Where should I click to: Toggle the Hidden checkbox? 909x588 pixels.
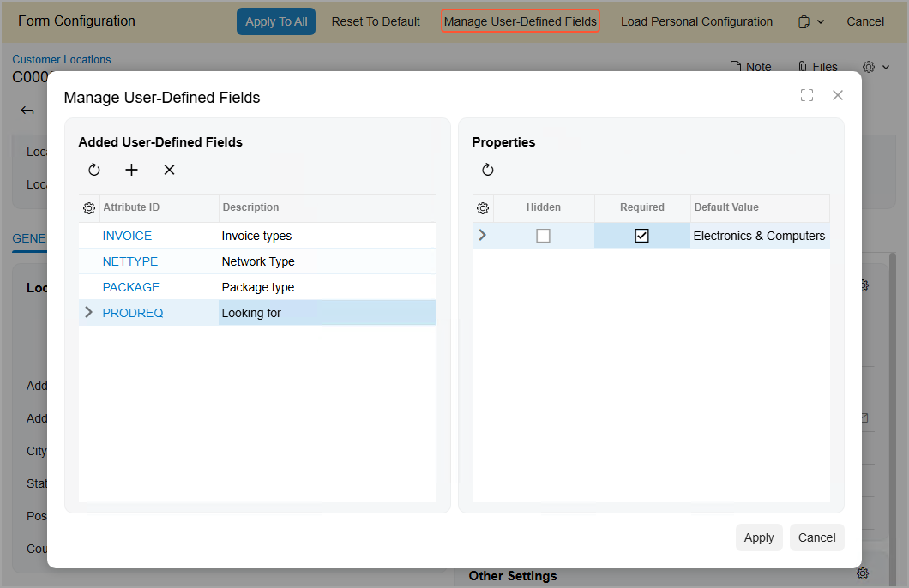click(x=543, y=236)
